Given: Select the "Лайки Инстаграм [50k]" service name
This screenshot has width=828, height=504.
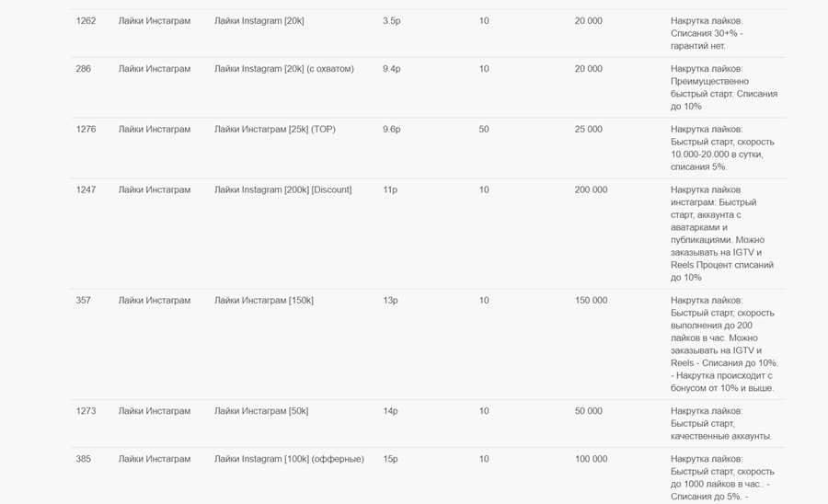Looking at the screenshot, I should (260, 411).
